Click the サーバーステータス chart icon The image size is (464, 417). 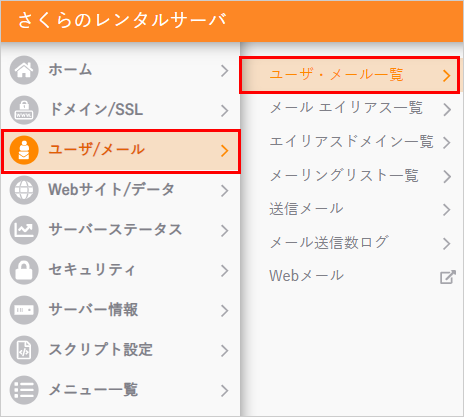(24, 230)
